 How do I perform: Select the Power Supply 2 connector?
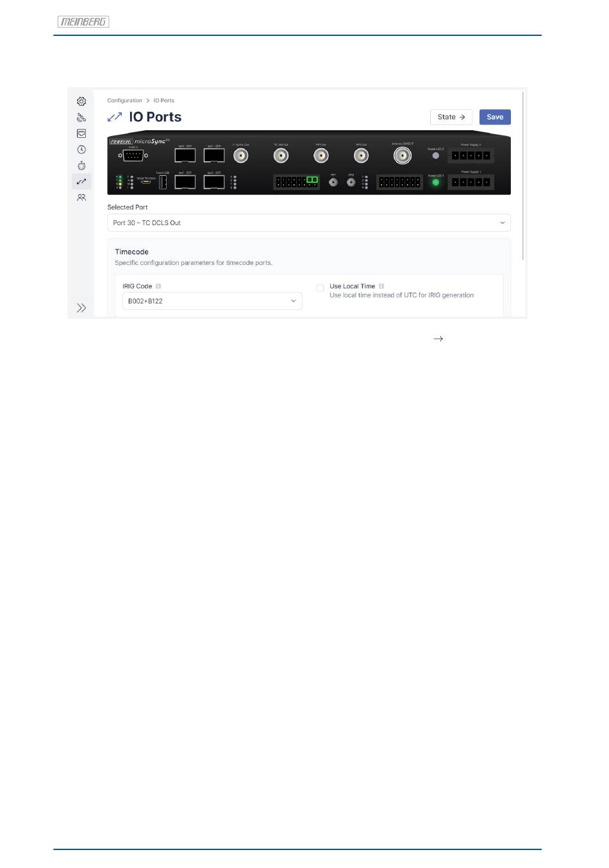(x=471, y=156)
